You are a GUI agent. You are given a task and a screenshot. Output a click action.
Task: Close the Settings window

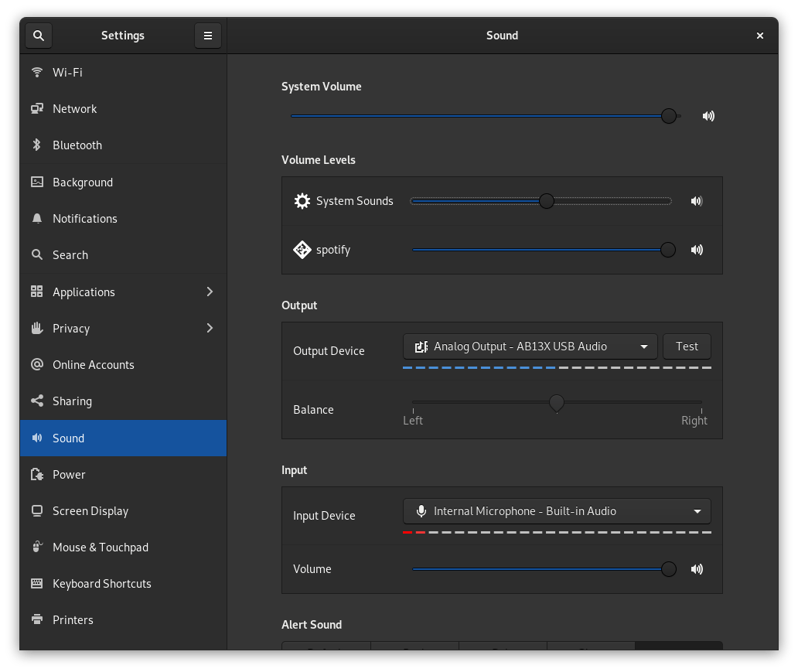point(760,36)
